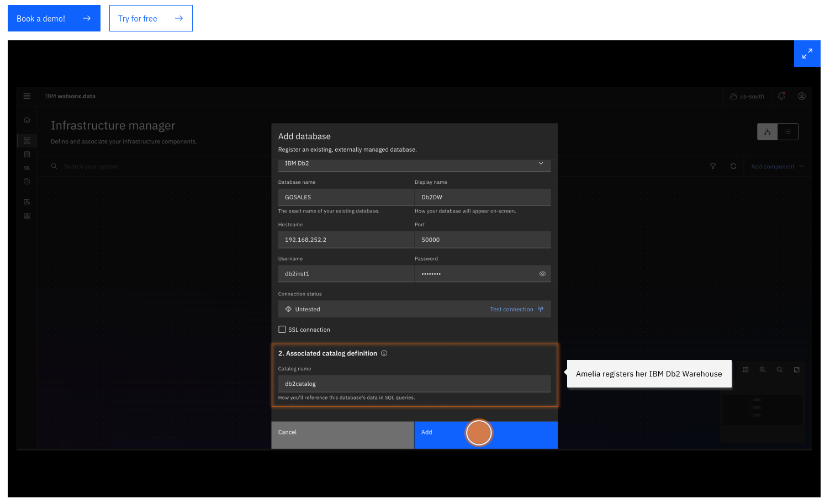Click the canvas minimap preview

(762, 410)
